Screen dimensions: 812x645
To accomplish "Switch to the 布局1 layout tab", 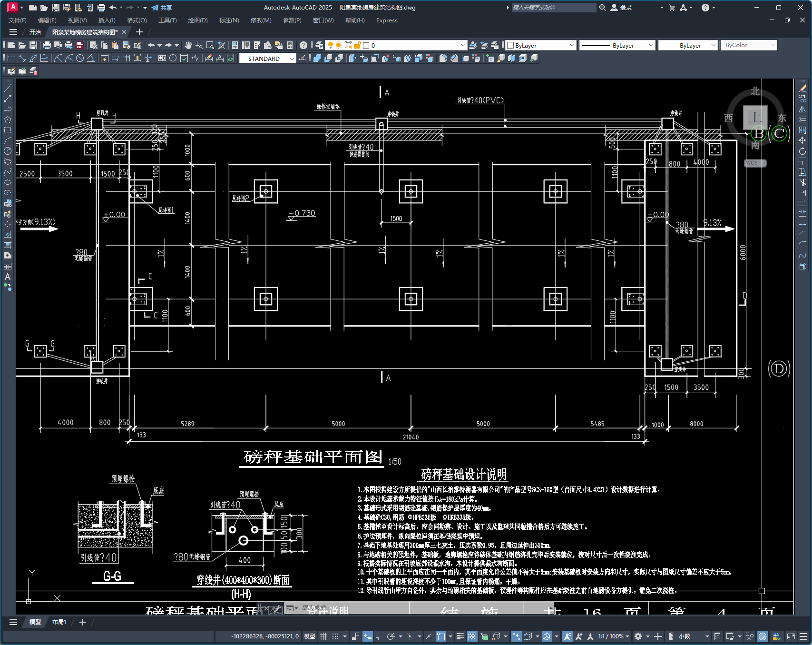I will (x=59, y=622).
